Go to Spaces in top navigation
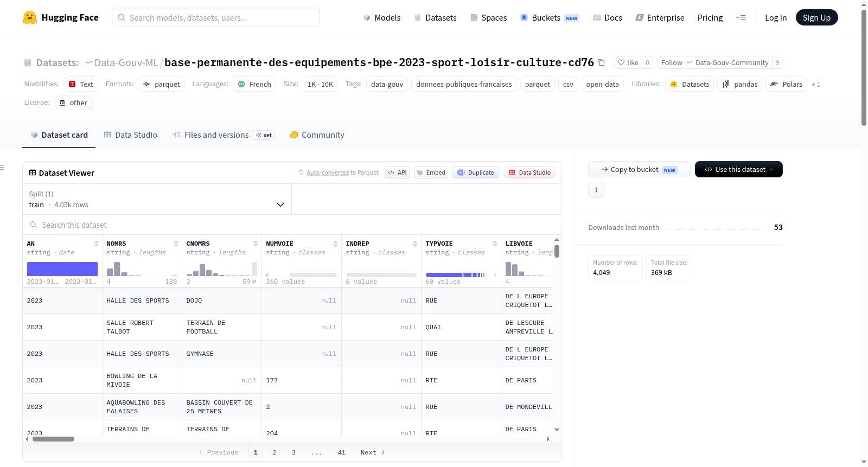The width and height of the screenshot is (868, 467). (488, 17)
